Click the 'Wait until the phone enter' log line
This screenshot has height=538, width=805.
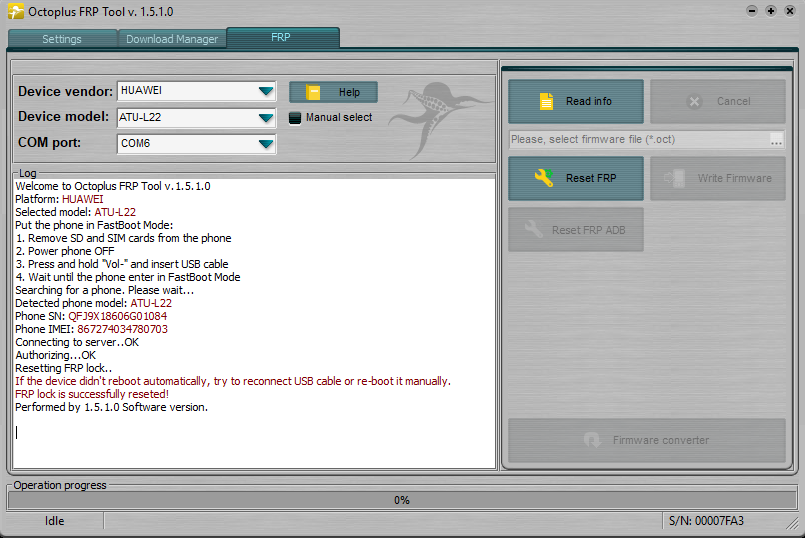click(128, 277)
